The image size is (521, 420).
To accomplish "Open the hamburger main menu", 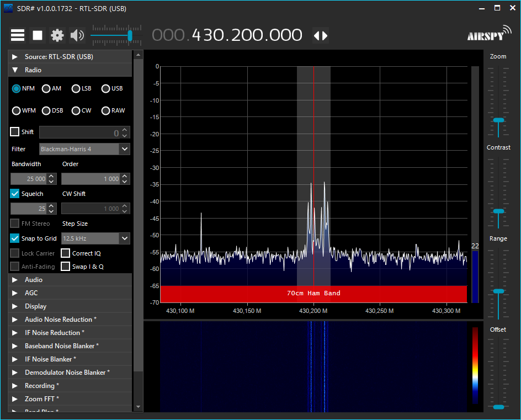I will (18, 35).
